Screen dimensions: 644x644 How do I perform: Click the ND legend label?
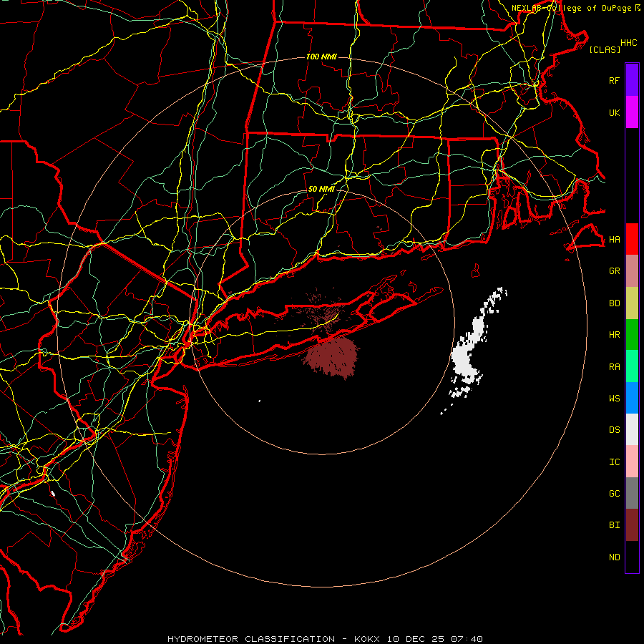click(x=614, y=557)
